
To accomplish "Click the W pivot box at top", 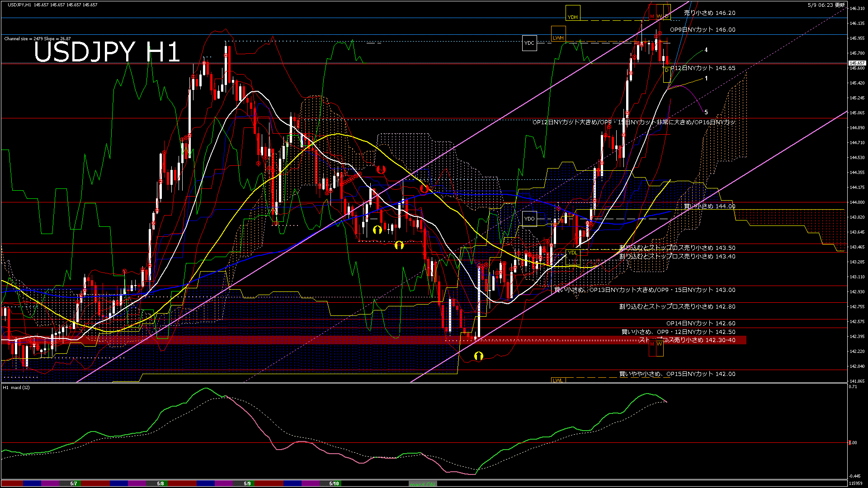I will 660,12.
